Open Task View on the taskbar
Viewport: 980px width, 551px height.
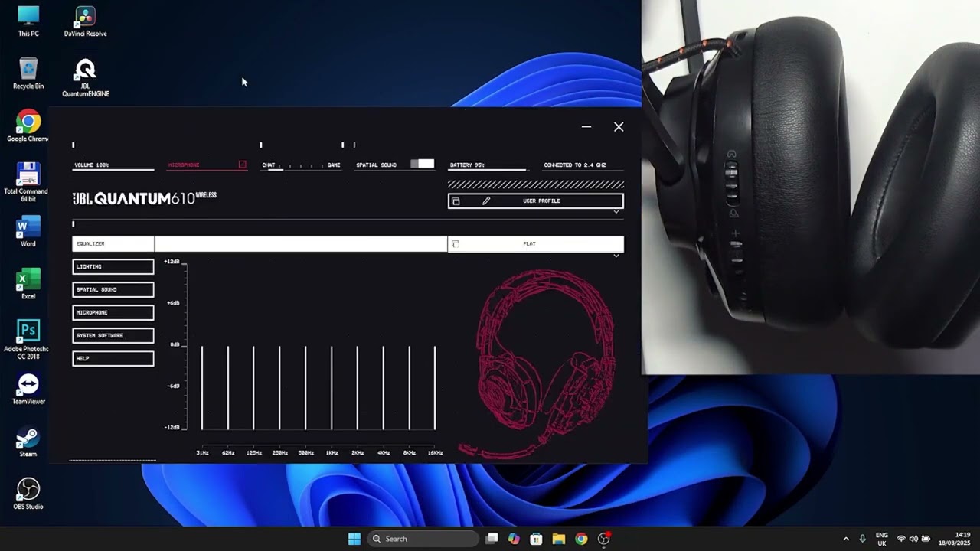(x=492, y=539)
